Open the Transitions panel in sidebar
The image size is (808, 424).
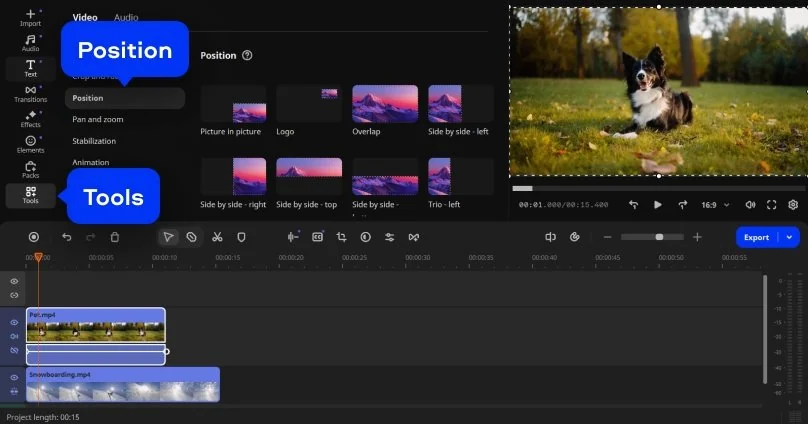[x=30, y=94]
